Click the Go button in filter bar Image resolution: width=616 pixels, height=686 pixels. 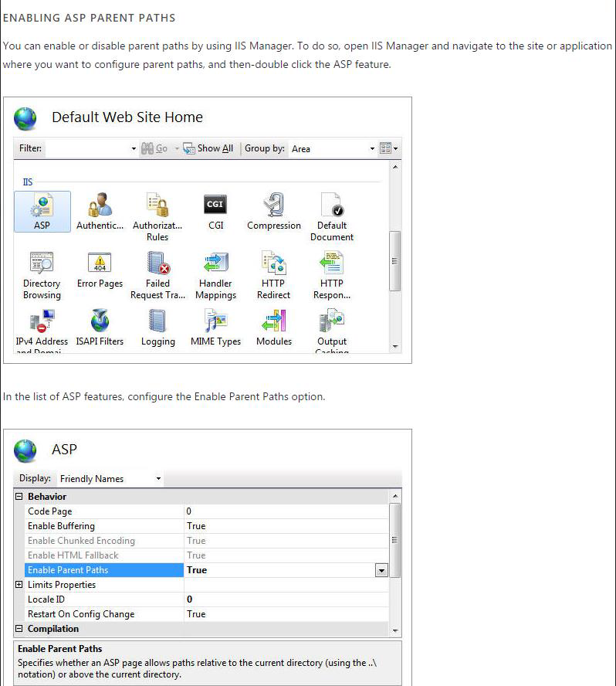click(154, 148)
